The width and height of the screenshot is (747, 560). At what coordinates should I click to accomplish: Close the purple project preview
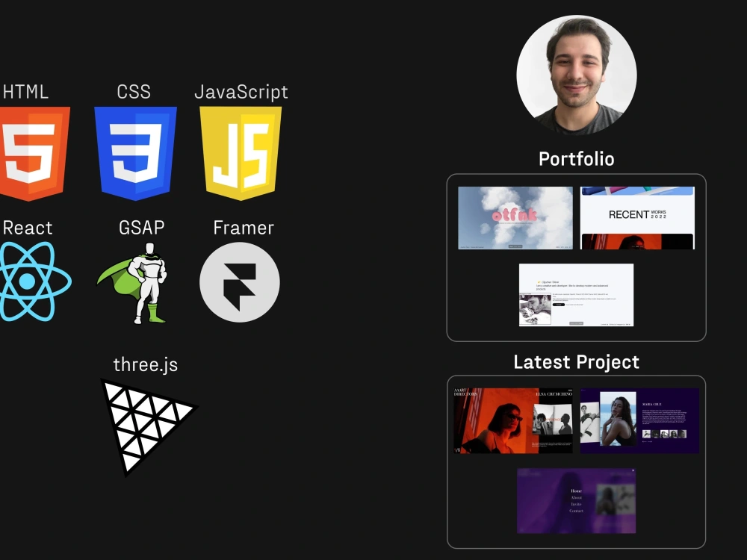click(633, 470)
